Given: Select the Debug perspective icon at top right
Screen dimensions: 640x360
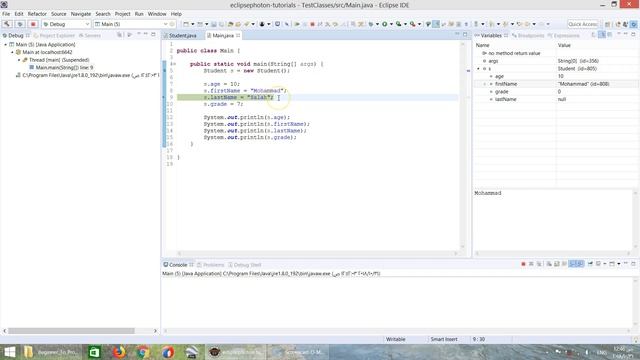Looking at the screenshot, I should pyautogui.click(x=633, y=24).
